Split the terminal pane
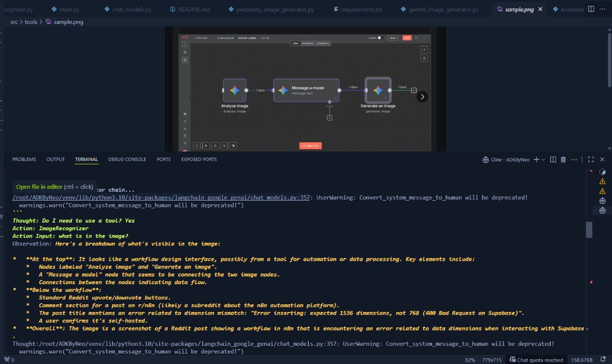 552,160
